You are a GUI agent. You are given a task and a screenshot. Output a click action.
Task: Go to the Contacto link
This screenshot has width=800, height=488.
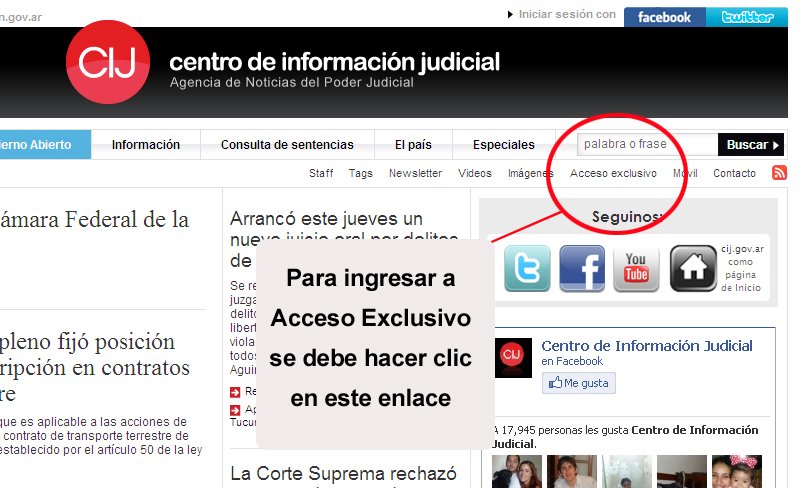click(x=734, y=173)
